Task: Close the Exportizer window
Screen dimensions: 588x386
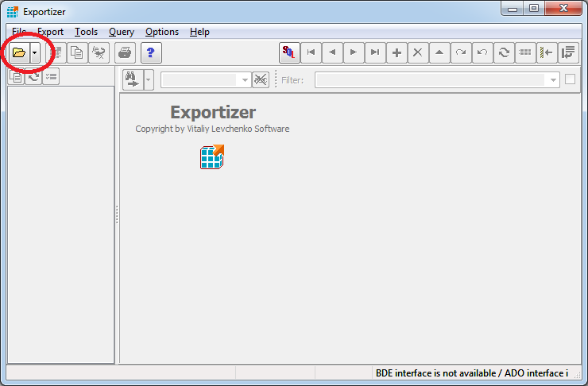Action: tap(563, 8)
